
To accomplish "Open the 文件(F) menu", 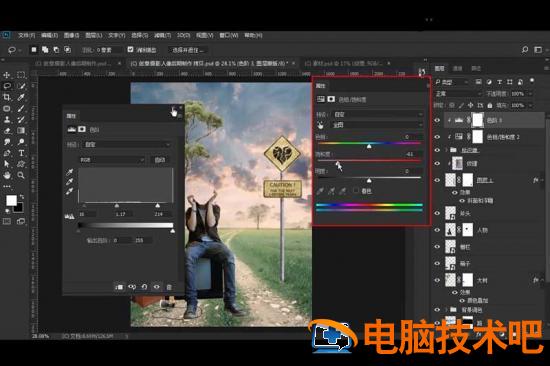I will 27,35.
